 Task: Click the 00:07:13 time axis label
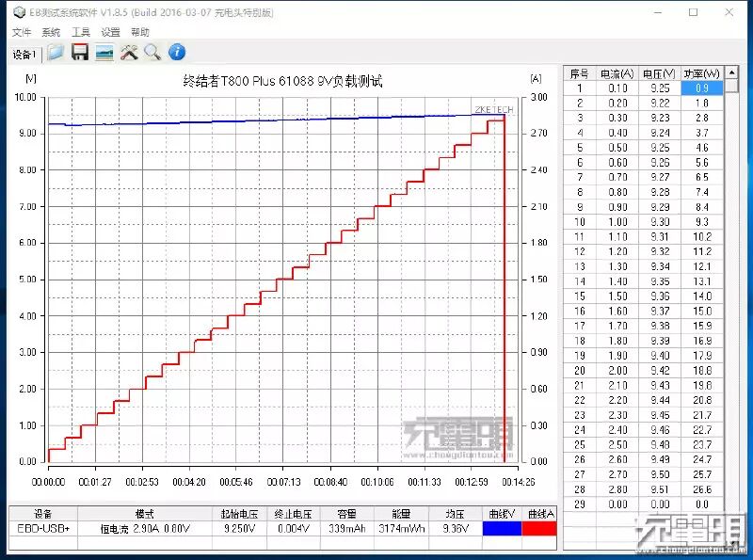283,482
